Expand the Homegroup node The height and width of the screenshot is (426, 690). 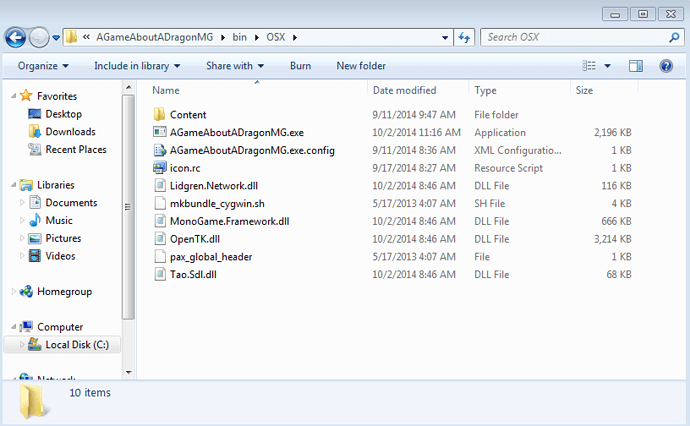14,291
